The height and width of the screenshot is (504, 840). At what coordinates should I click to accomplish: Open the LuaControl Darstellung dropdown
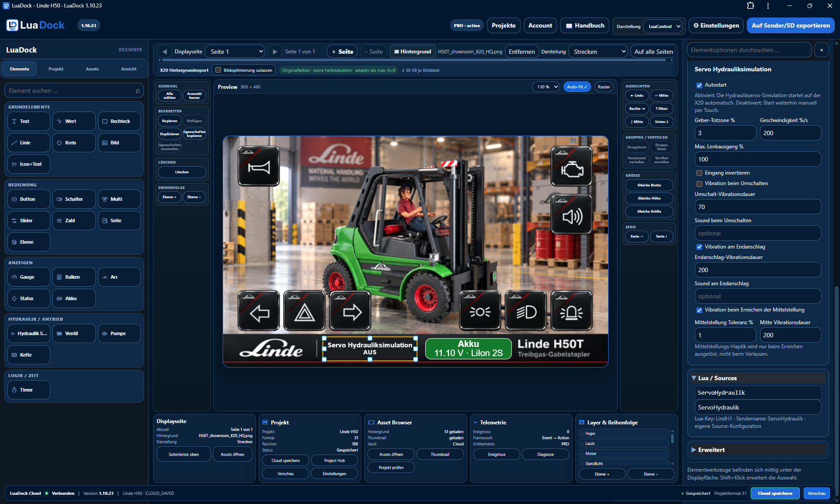pyautogui.click(x=664, y=26)
